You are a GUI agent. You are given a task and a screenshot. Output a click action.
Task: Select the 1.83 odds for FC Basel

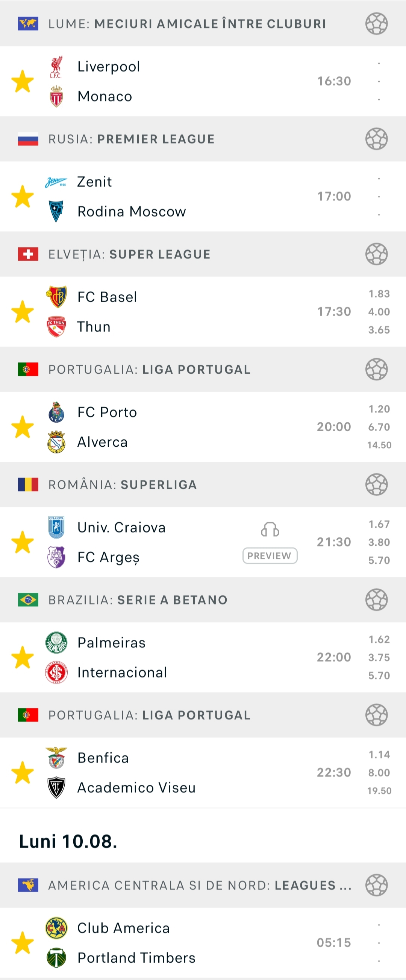tap(379, 294)
